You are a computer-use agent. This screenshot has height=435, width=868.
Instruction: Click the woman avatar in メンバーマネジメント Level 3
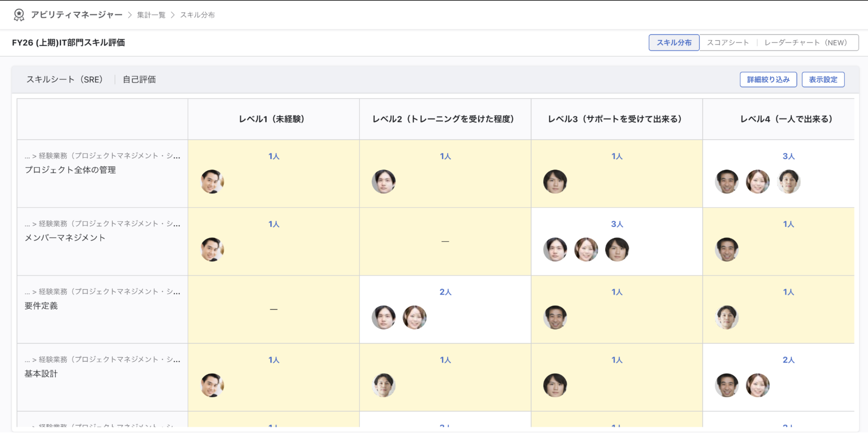pyautogui.click(x=586, y=249)
